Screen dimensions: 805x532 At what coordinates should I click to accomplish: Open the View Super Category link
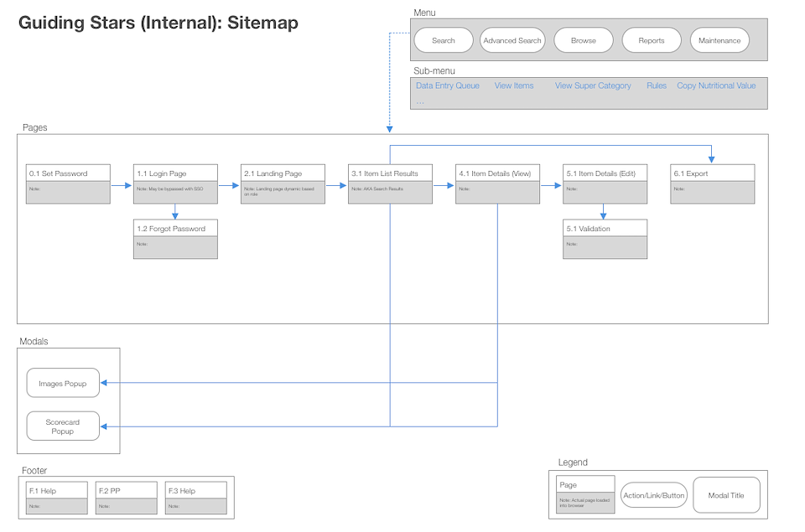(593, 85)
